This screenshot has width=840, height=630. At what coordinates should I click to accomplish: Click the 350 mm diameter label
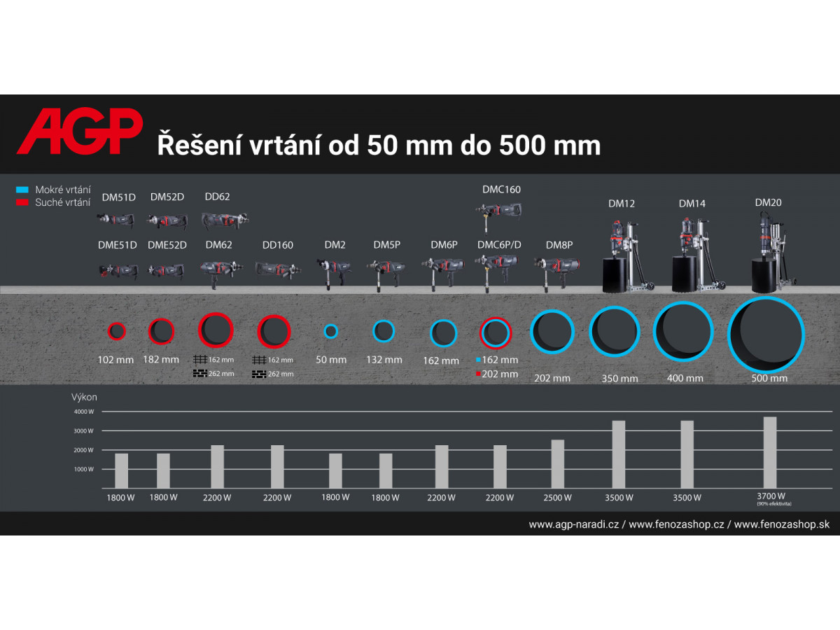click(x=620, y=379)
